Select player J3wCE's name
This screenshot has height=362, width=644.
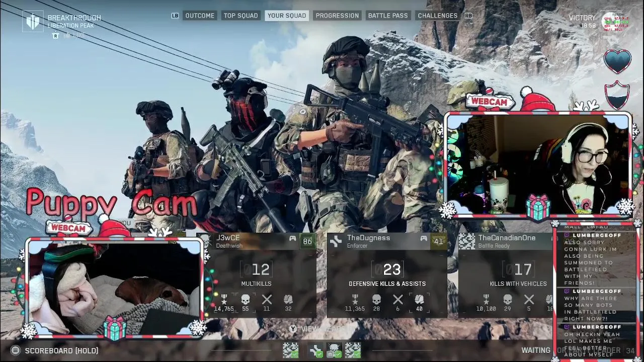click(228, 238)
